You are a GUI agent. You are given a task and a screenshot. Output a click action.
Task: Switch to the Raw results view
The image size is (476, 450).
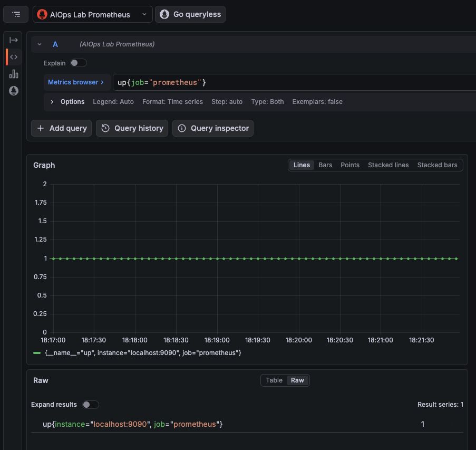pyautogui.click(x=297, y=380)
